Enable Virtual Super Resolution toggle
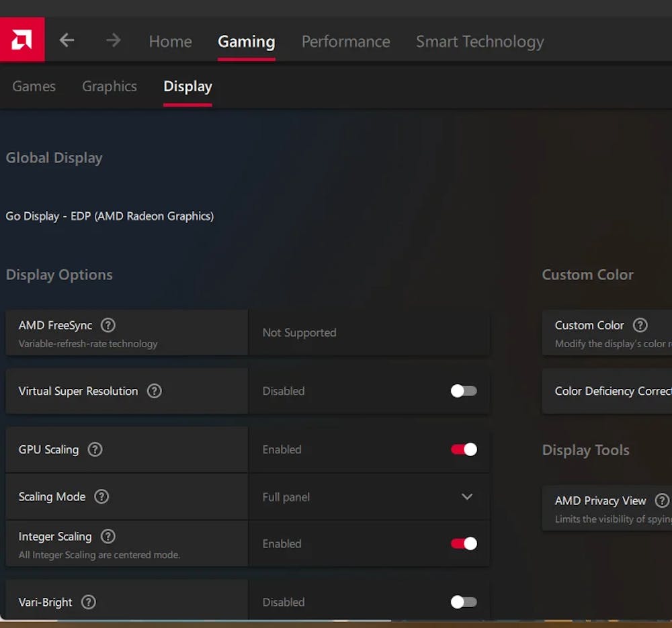This screenshot has height=628, width=672. pos(464,391)
